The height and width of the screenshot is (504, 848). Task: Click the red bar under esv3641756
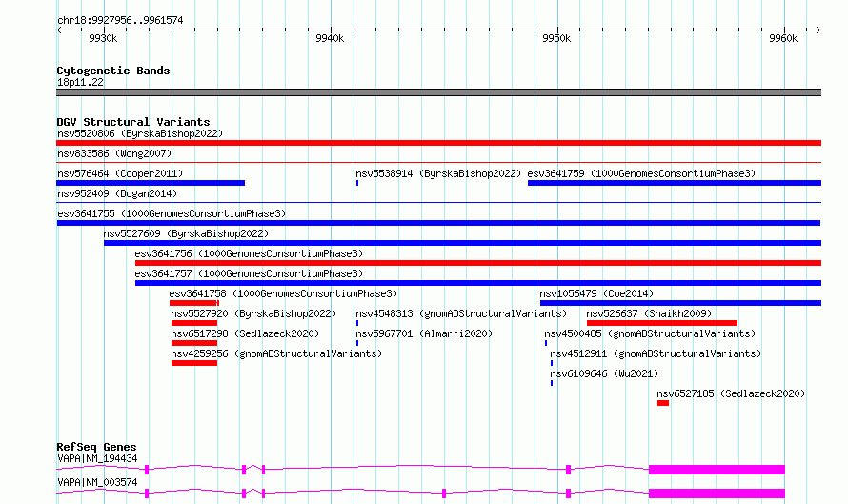pos(478,263)
